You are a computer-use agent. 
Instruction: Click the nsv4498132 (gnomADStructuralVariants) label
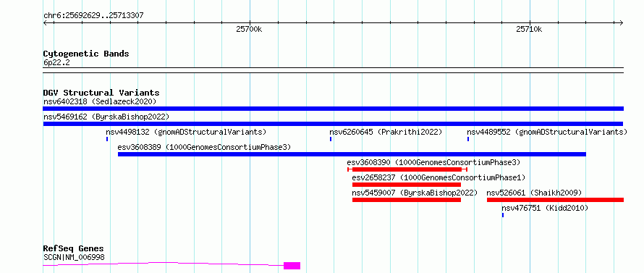(x=186, y=132)
